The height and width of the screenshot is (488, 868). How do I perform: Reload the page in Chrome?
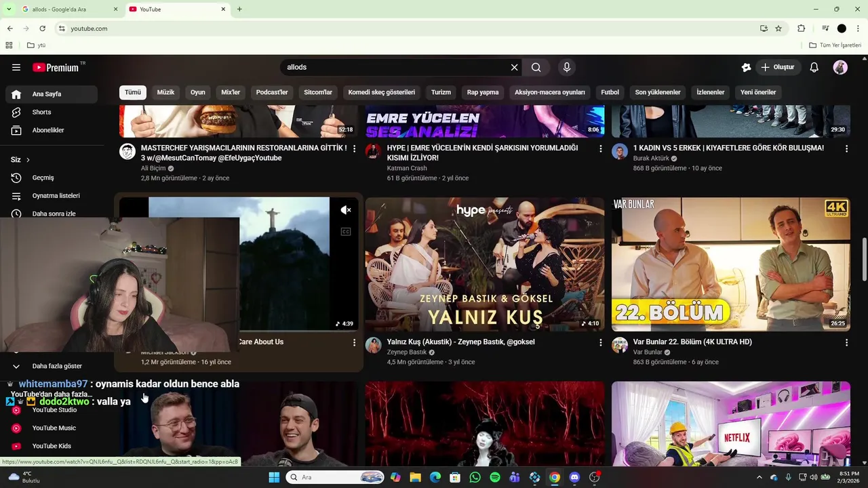[x=42, y=28]
